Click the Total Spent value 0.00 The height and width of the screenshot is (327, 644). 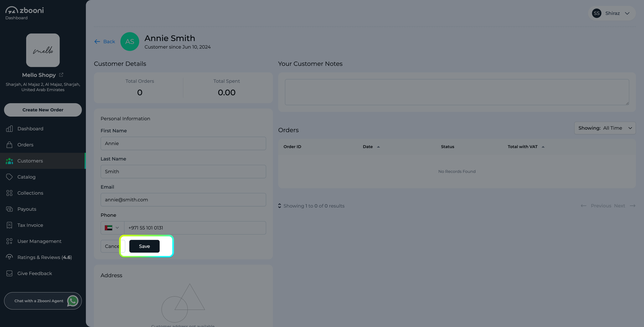(227, 92)
